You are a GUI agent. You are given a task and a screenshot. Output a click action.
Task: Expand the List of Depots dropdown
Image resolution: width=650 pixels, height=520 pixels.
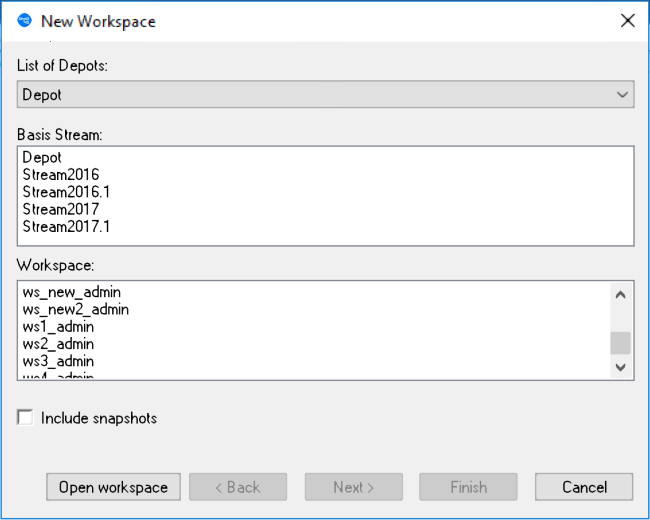click(623, 95)
